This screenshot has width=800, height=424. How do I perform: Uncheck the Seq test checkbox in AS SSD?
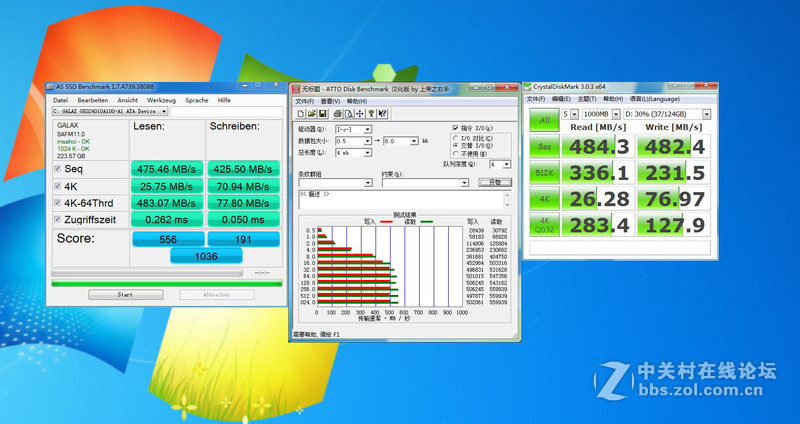coord(58,169)
